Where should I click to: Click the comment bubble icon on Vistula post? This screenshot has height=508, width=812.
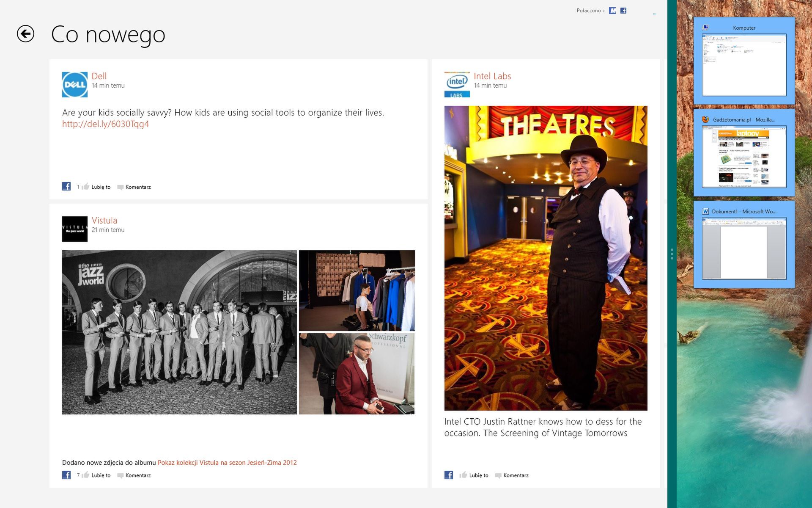click(x=120, y=476)
